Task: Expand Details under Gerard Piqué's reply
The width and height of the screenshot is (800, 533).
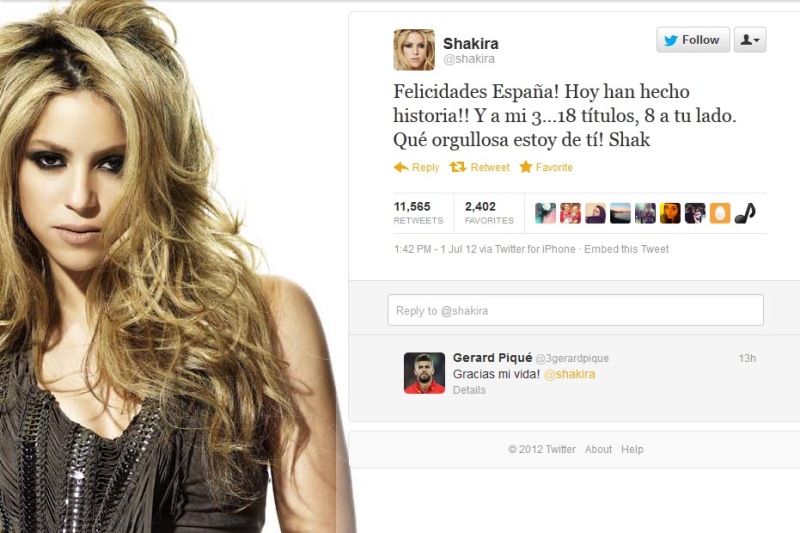Action: tap(469, 390)
